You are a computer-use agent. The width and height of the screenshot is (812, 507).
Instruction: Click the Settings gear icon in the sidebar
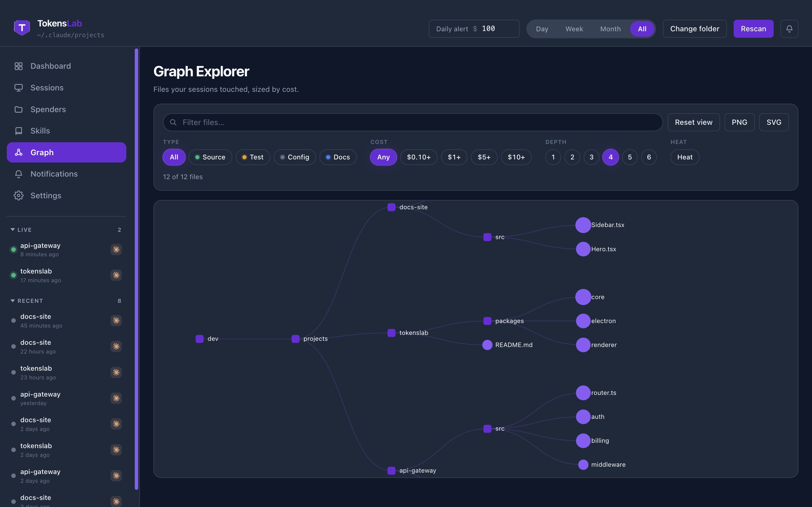18,195
